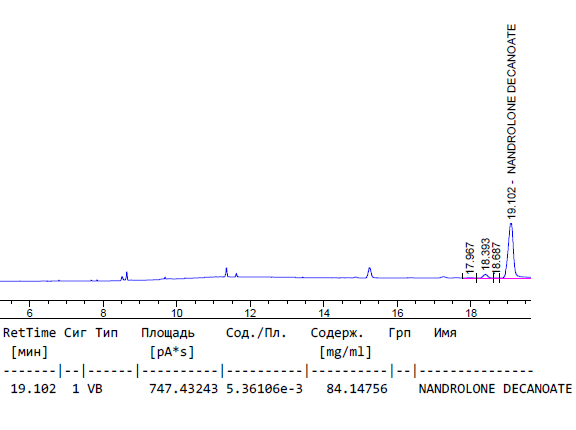Image resolution: width=576 pixels, height=430 pixels.
Task: Select the content value 84.14756
Action: [x=357, y=389]
